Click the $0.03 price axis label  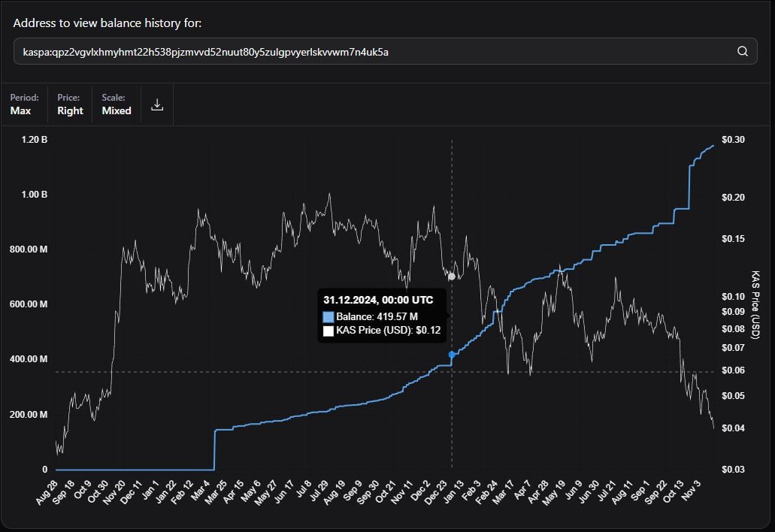tap(733, 470)
